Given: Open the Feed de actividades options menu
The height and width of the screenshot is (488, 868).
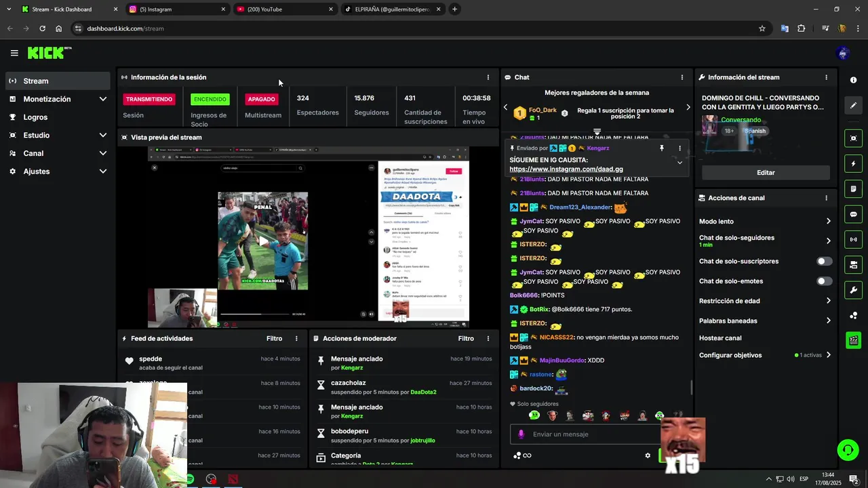Looking at the screenshot, I should [296, 338].
